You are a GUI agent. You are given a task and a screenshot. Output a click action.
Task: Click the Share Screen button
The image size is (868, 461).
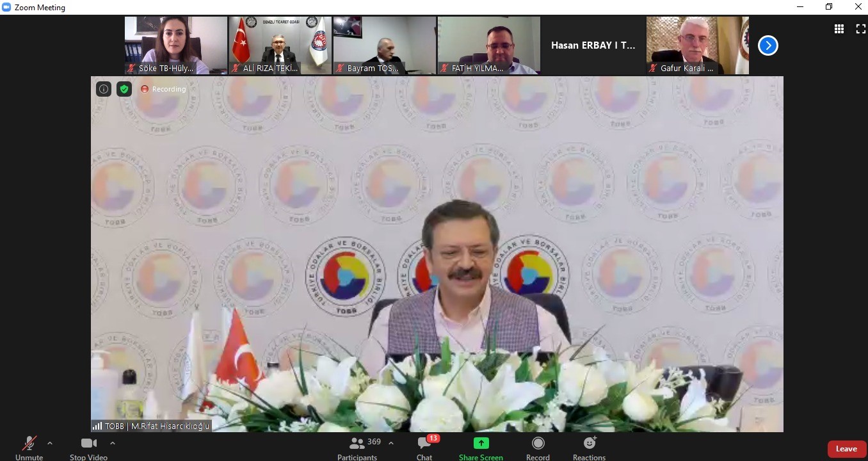click(481, 448)
